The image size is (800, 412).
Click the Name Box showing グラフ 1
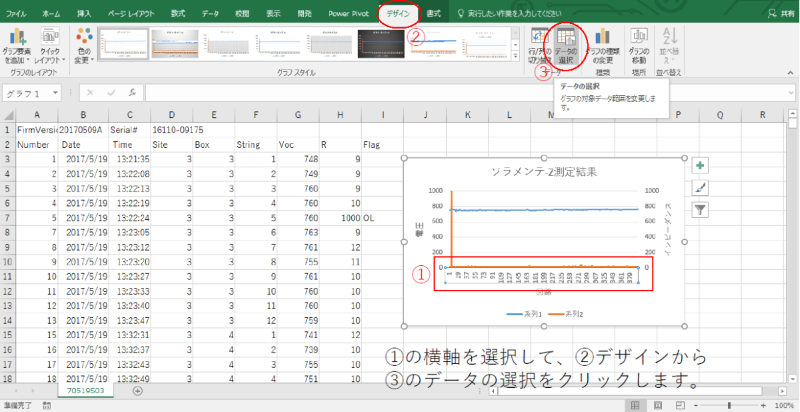pos(30,93)
